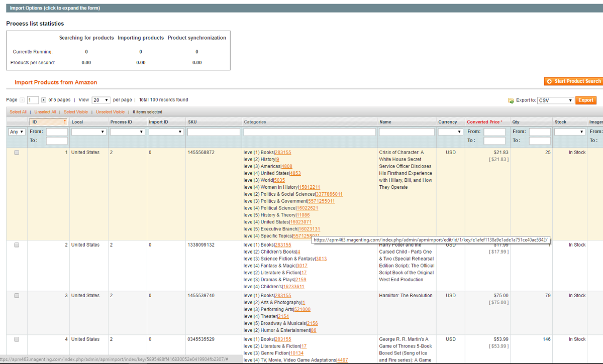603x364 pixels.
Task: Open the Local column filter dropdown
Action: 89,132
